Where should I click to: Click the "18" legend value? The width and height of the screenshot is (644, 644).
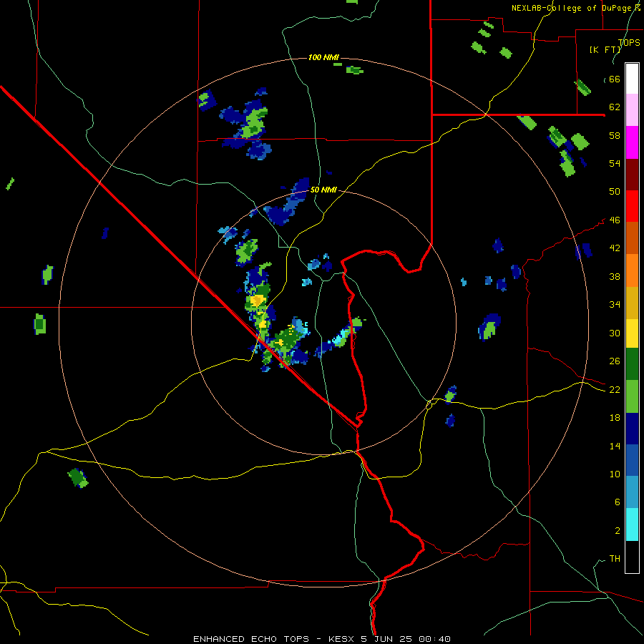tap(615, 418)
